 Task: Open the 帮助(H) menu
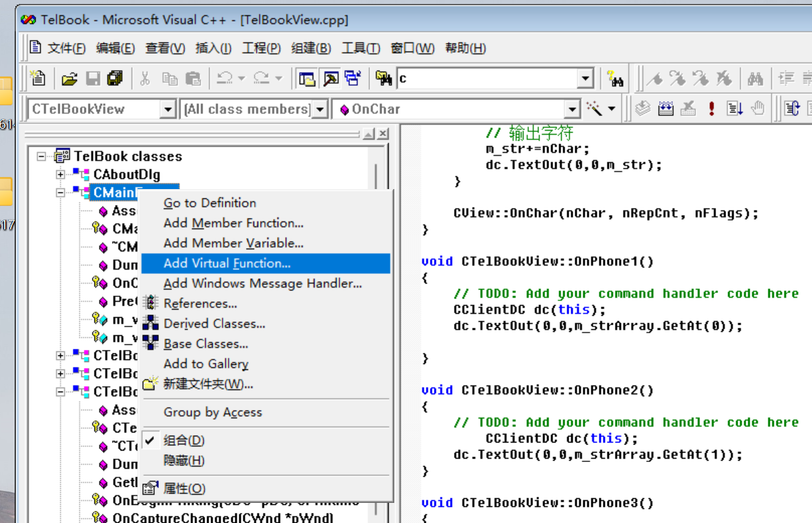pos(465,48)
